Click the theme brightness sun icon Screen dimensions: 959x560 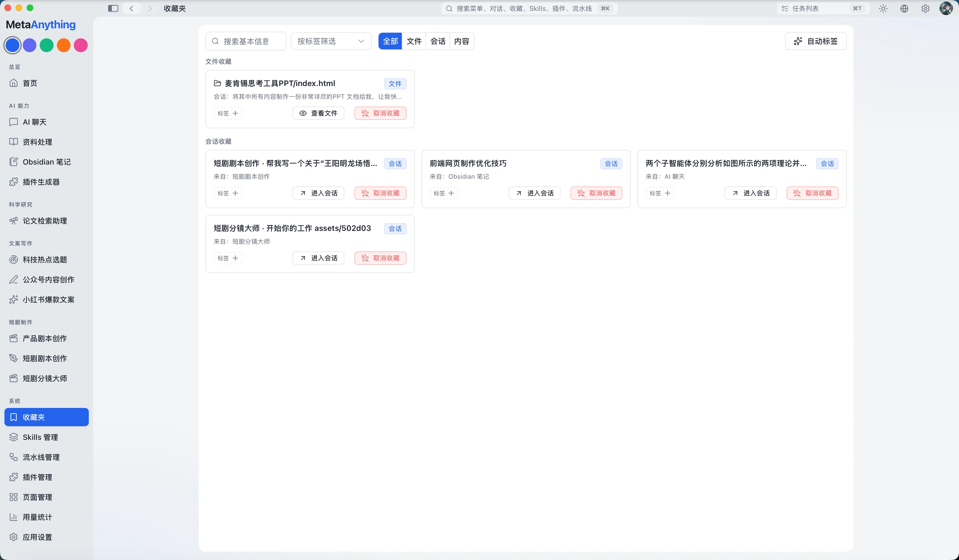tap(883, 8)
